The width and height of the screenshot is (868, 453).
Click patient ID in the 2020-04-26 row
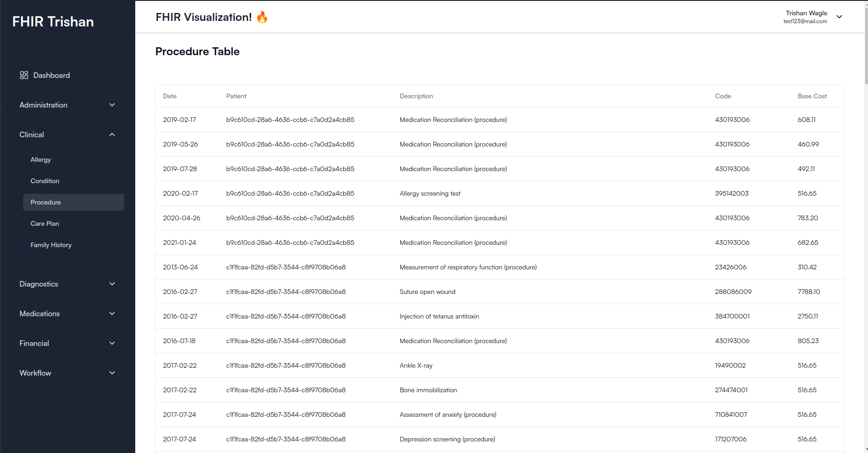pos(290,218)
